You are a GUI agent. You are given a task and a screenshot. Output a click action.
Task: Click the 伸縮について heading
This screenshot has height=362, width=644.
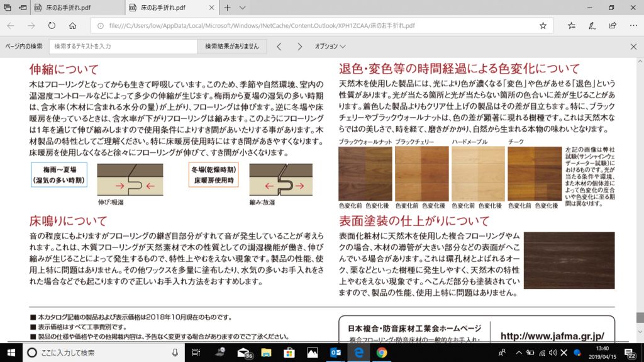point(64,69)
